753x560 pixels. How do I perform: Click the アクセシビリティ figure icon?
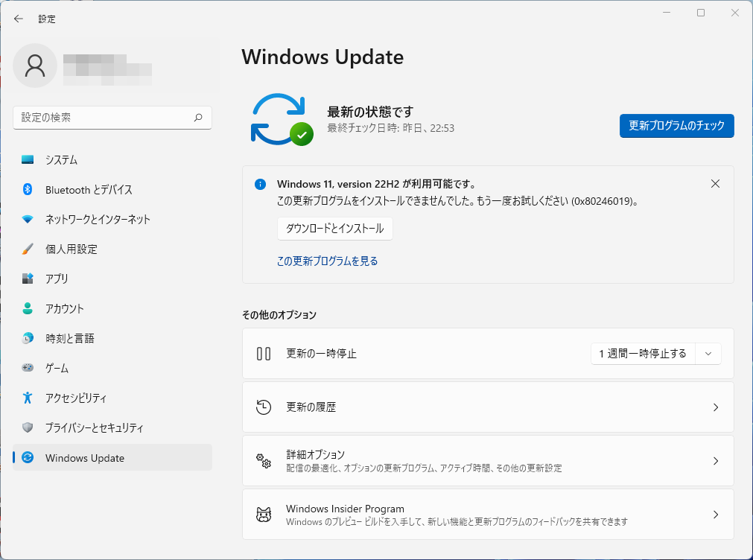coord(28,398)
